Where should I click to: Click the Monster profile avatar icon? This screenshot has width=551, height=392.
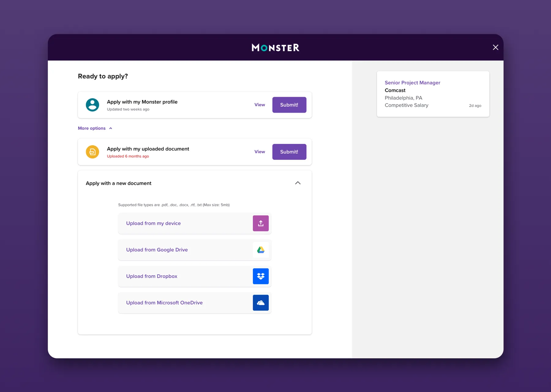[92, 105]
